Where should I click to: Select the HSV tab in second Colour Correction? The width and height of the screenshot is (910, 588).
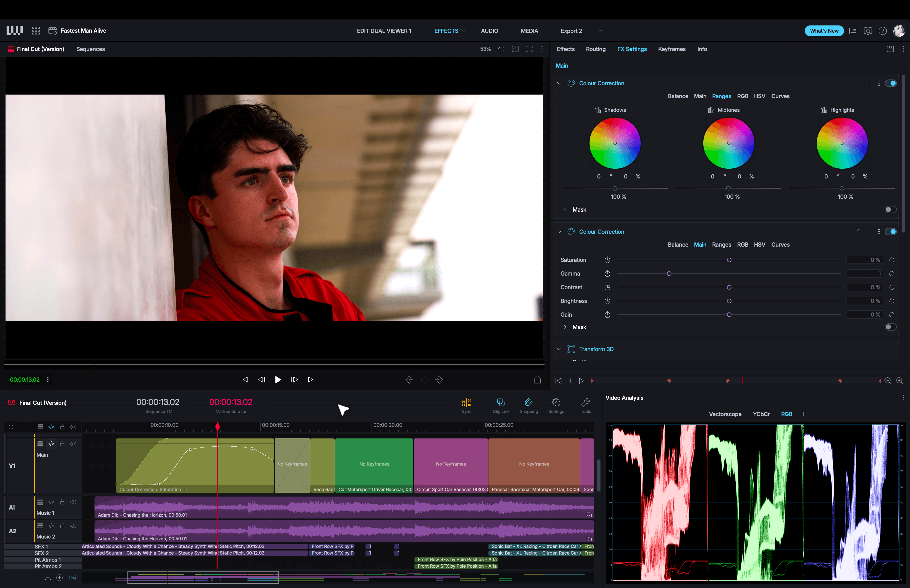coord(759,245)
